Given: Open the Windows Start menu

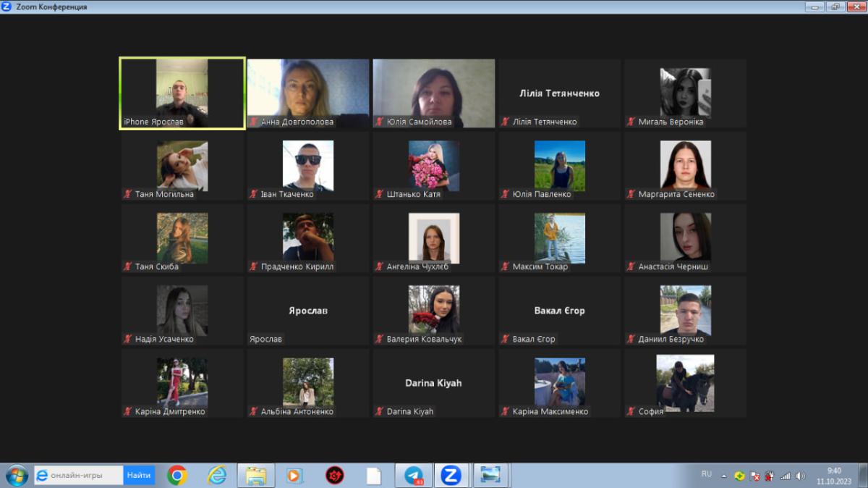Looking at the screenshot, I should 16,476.
